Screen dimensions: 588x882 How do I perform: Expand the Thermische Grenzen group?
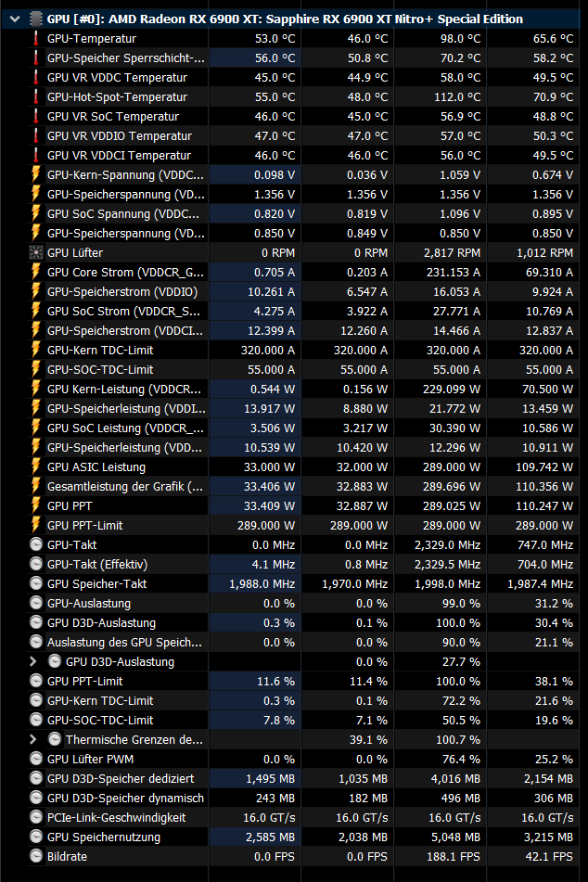[x=33, y=739]
